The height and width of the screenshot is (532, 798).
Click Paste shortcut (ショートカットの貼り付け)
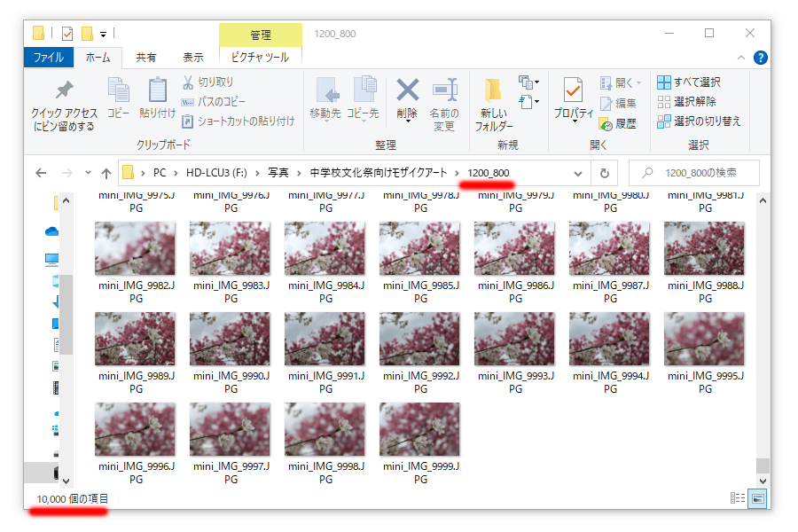(x=239, y=121)
